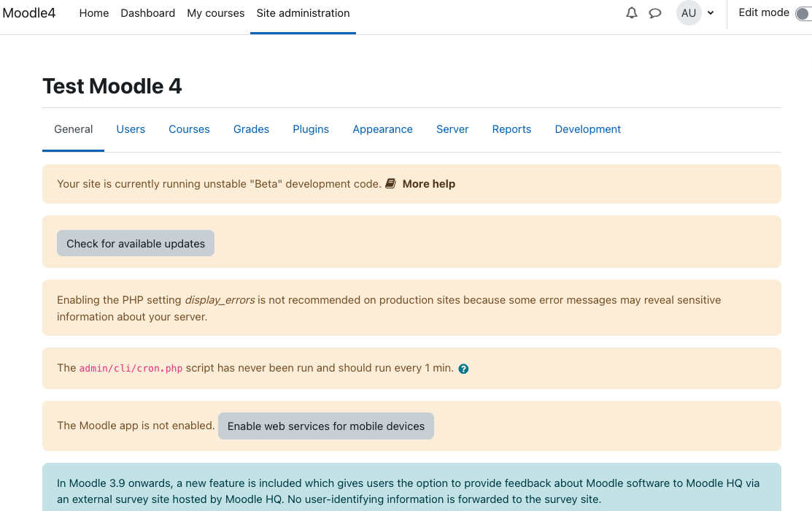Switch to the Grades tab
The image size is (812, 511).
tap(251, 129)
